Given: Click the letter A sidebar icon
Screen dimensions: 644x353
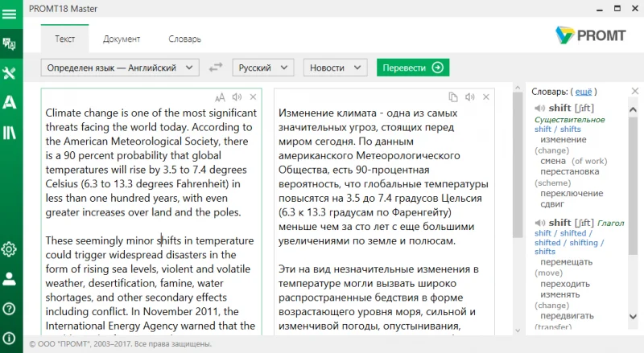Looking at the screenshot, I should point(9,102).
